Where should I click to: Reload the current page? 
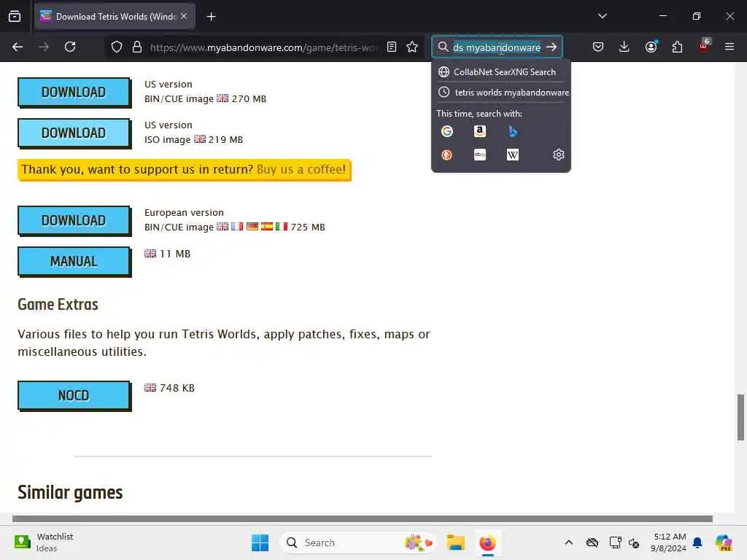(70, 47)
